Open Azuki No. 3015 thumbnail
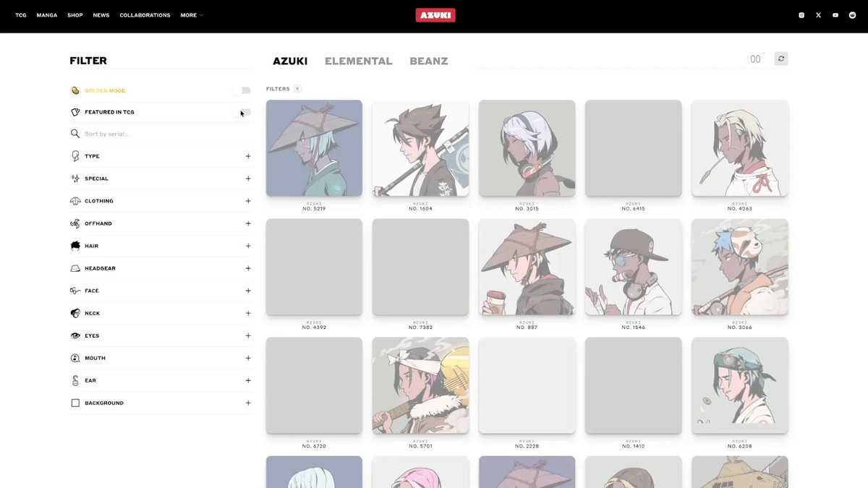868x488 pixels. tap(527, 148)
